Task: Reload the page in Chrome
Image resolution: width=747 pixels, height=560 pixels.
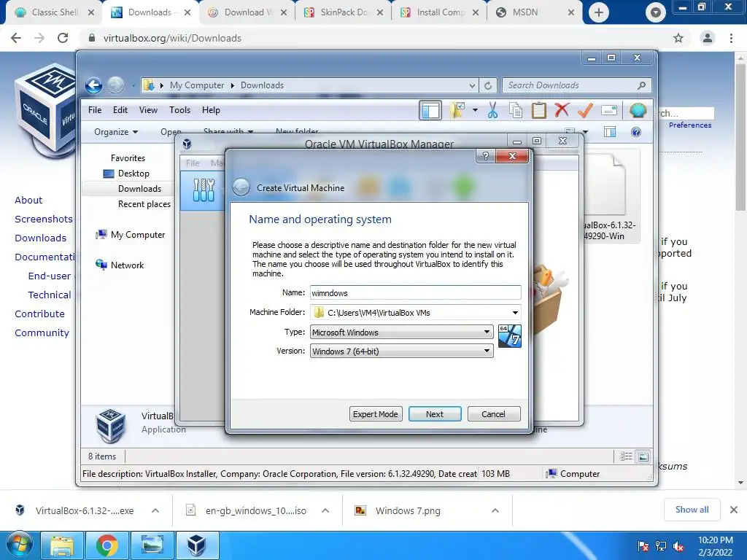Action: [x=63, y=38]
